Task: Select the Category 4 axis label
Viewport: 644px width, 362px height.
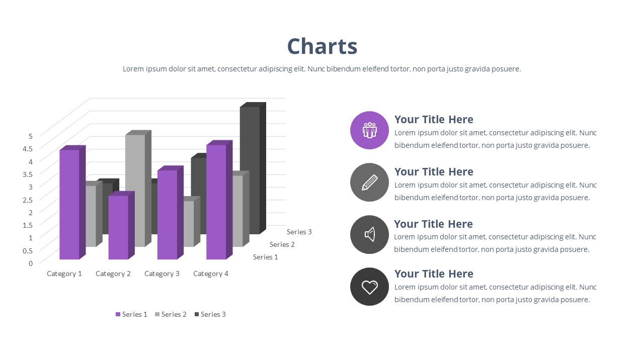Action: [211, 274]
